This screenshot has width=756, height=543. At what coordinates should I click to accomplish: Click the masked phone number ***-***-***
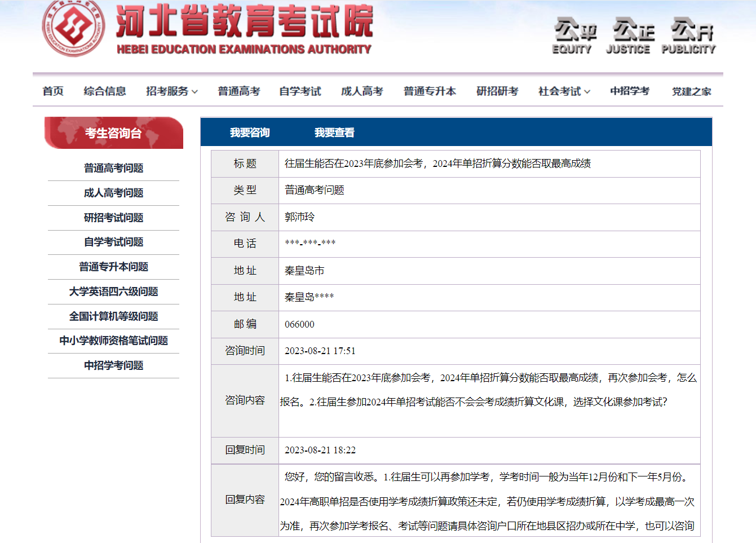(x=310, y=243)
